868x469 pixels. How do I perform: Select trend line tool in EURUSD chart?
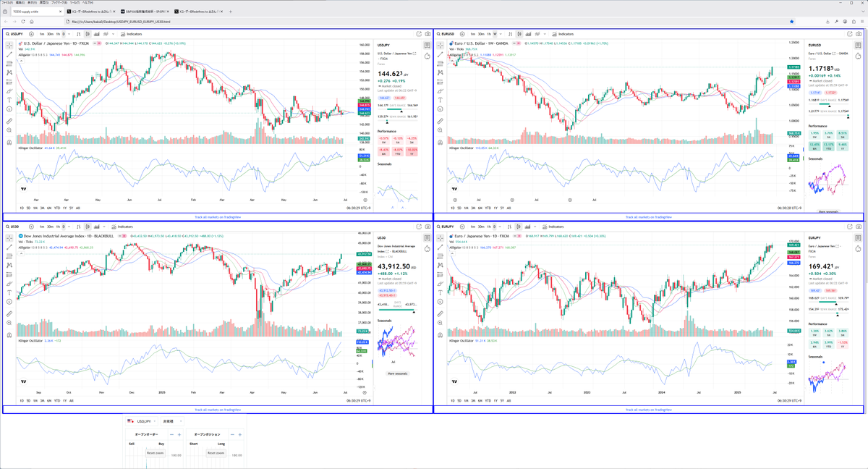(x=440, y=54)
